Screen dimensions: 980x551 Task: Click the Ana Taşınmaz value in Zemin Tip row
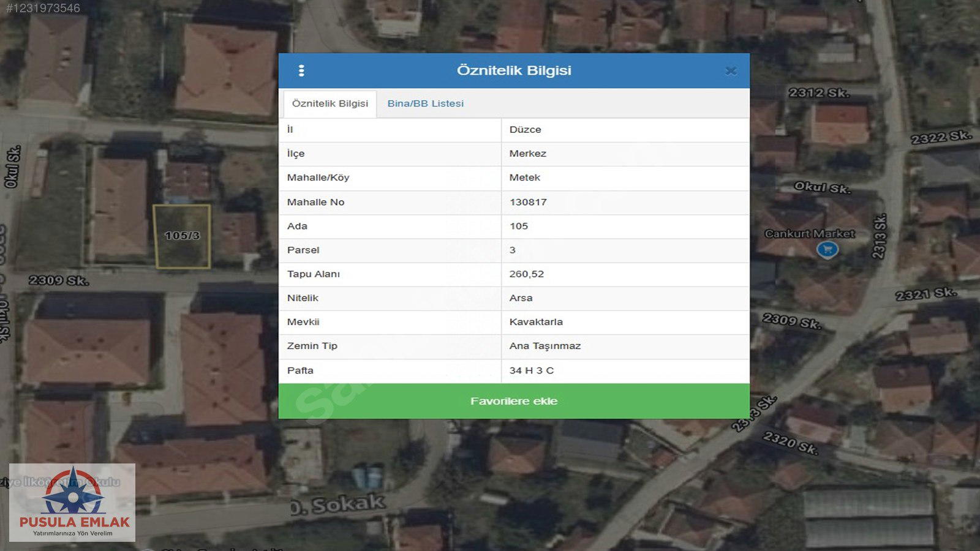point(545,346)
